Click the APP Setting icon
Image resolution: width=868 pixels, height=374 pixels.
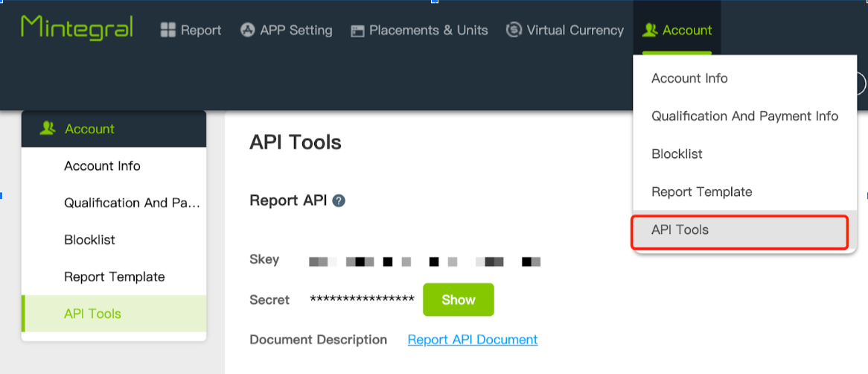pyautogui.click(x=247, y=30)
